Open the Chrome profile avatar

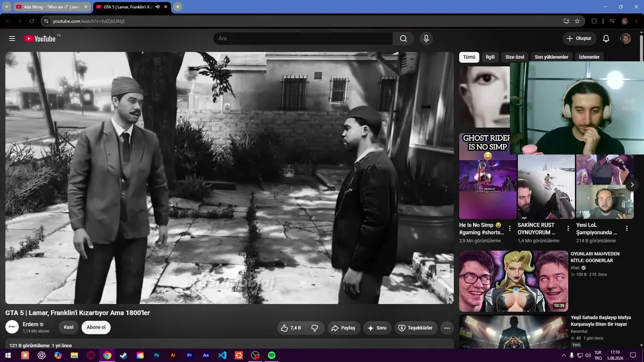point(624,21)
